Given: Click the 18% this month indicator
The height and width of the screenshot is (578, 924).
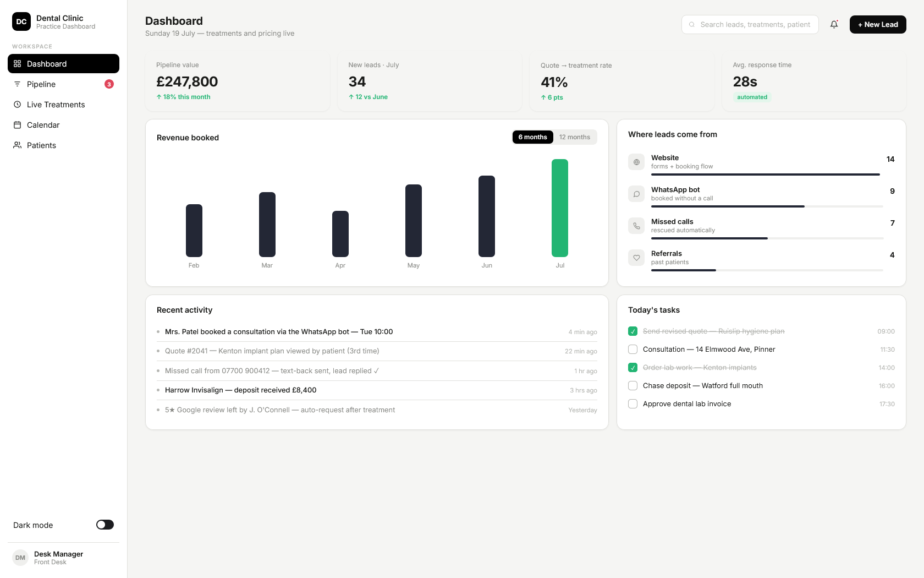Looking at the screenshot, I should pos(183,97).
